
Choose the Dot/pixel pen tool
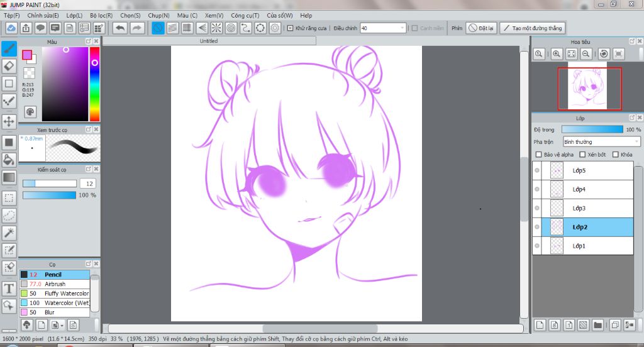9,101
